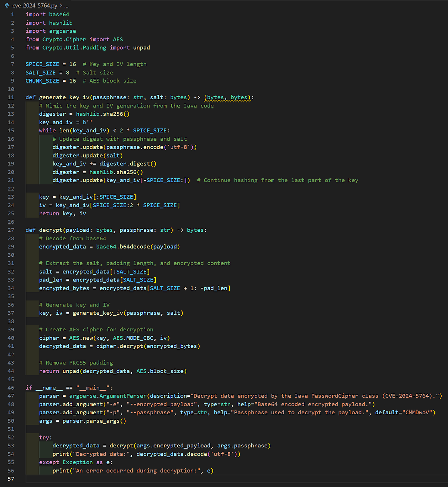Click line number 27 in the gutter
448x487 pixels.
(x=11, y=230)
